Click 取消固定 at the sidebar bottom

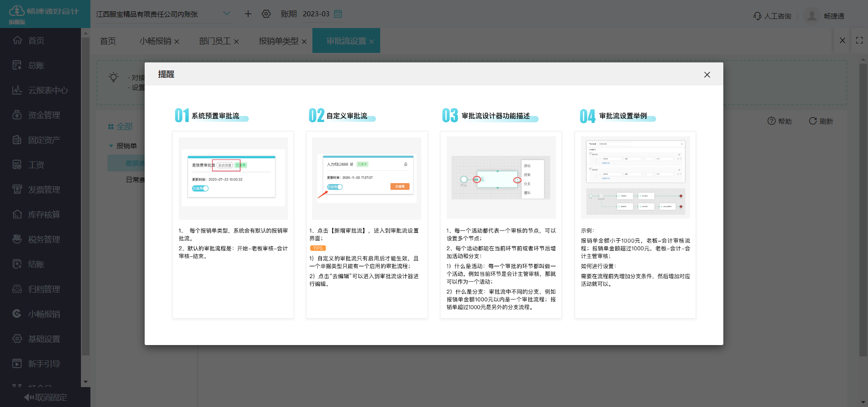[45, 398]
